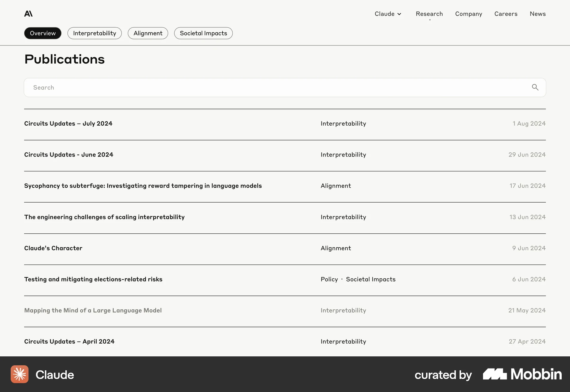The height and width of the screenshot is (392, 570).
Task: Open the Claude's Character publication
Action: [53, 248]
